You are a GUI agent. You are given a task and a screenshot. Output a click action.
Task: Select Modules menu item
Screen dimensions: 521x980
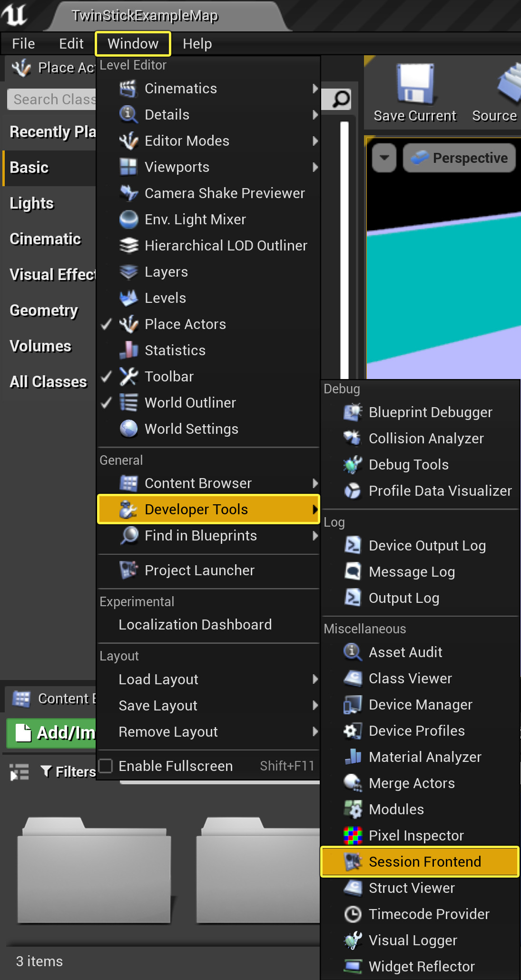(x=420, y=810)
